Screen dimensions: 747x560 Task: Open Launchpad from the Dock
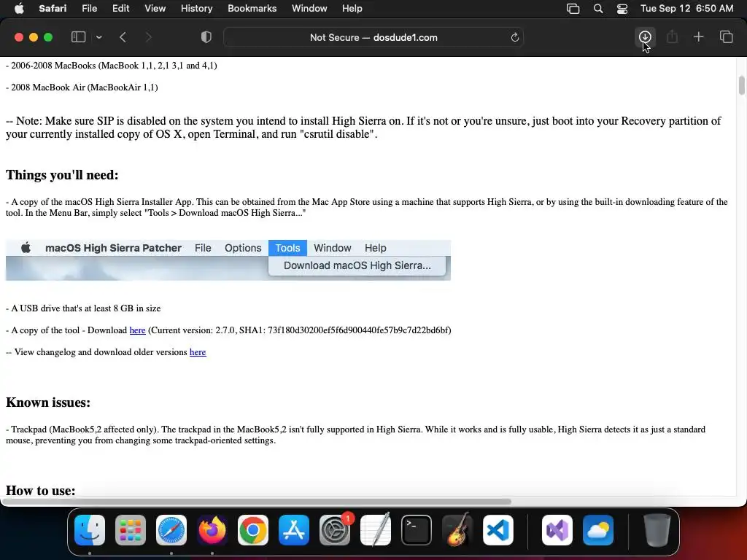[x=131, y=530]
